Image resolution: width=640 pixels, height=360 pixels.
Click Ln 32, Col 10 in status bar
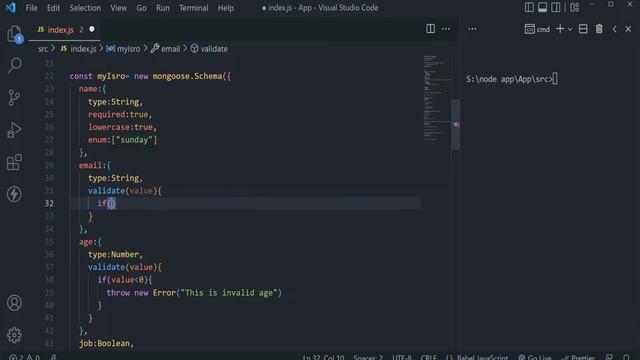point(323,357)
